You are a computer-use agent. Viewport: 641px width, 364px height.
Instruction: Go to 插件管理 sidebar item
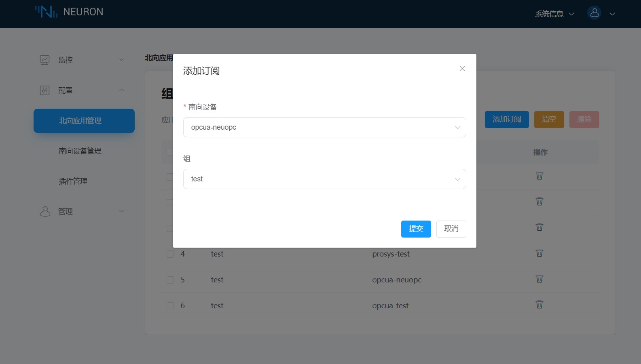(x=73, y=181)
